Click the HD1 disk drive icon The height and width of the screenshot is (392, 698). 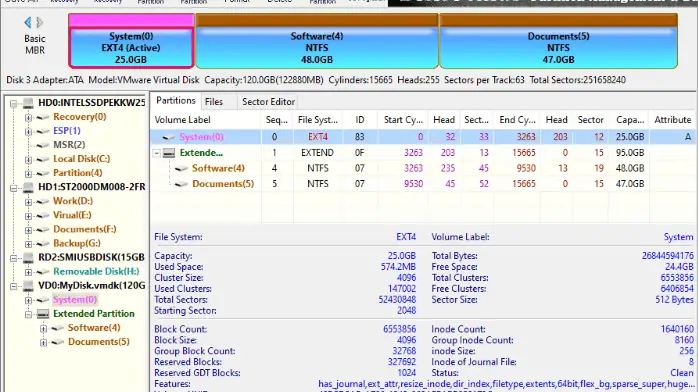28,187
